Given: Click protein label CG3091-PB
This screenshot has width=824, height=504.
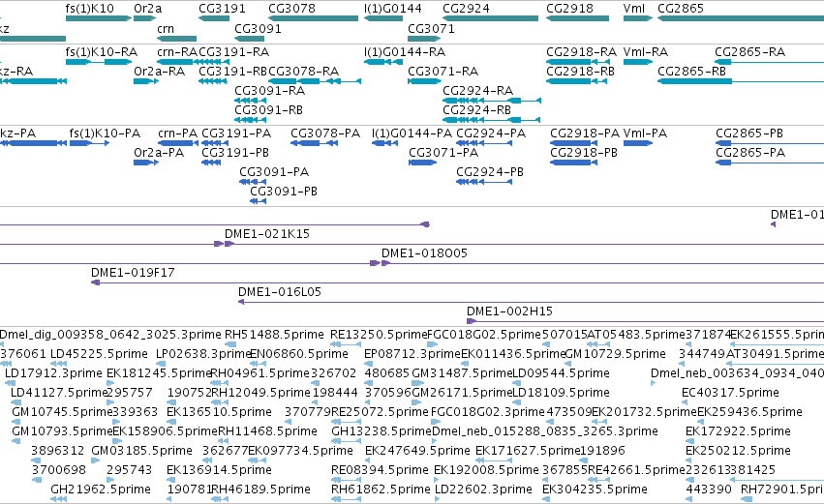Looking at the screenshot, I should pyautogui.click(x=284, y=192).
